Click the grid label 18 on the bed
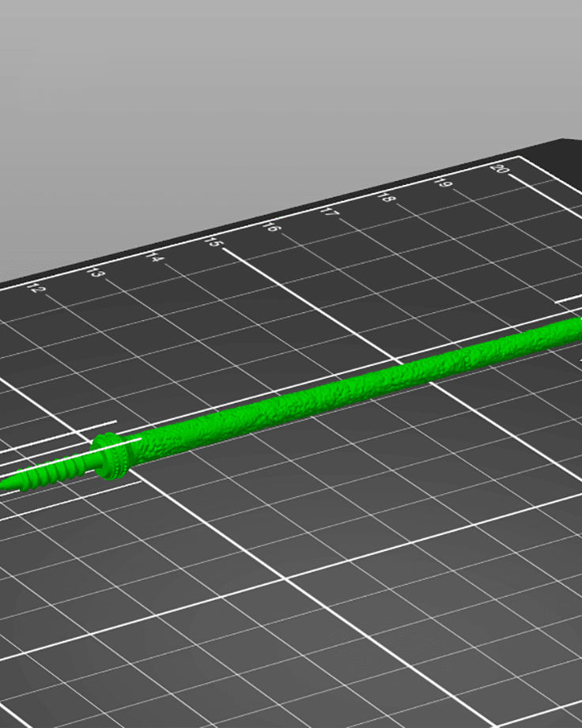The width and height of the screenshot is (582, 728). coord(387,198)
